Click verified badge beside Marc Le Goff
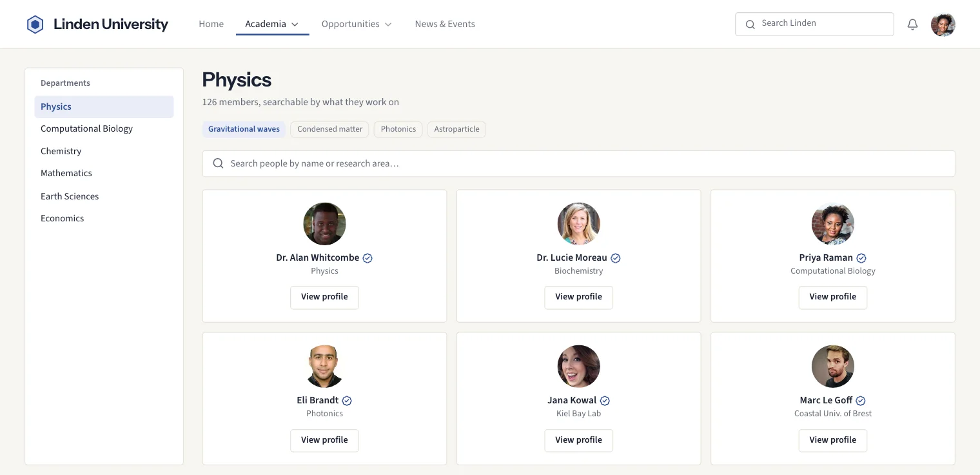980x475 pixels. point(861,401)
